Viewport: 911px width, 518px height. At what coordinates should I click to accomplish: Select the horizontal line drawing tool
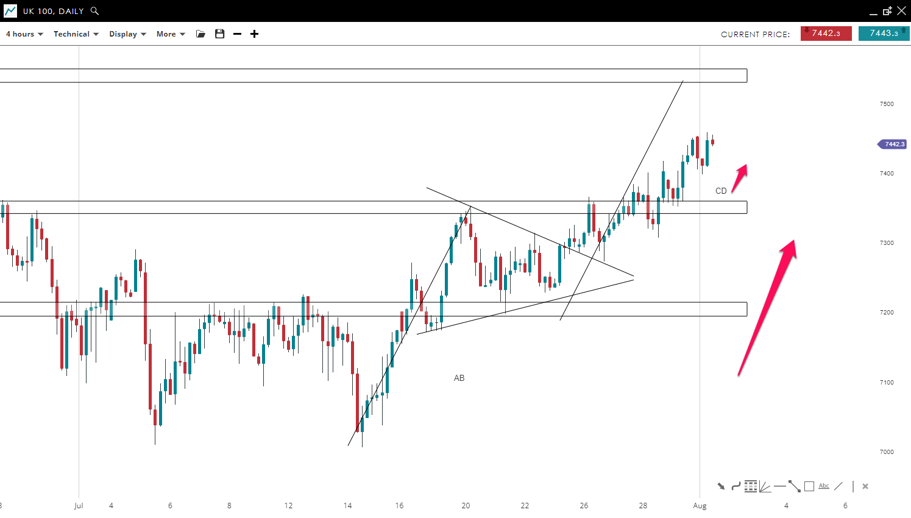point(780,487)
